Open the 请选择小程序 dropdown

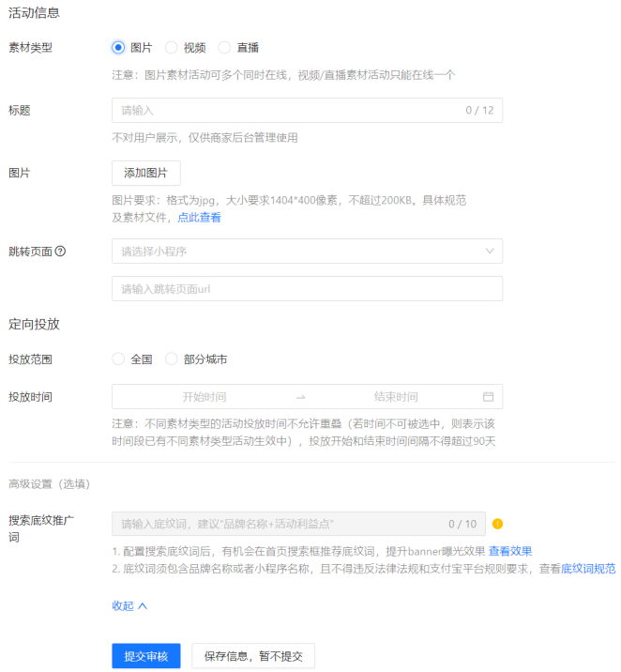[307, 252]
